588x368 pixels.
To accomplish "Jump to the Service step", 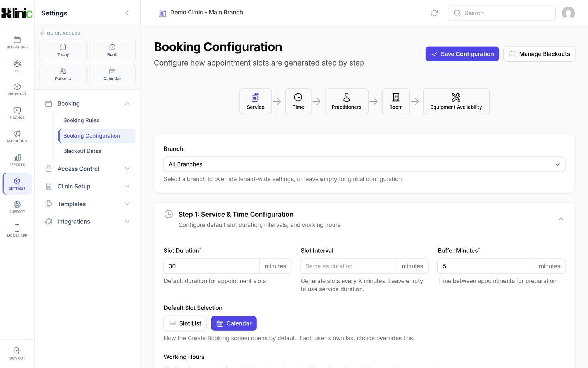I will tap(255, 101).
